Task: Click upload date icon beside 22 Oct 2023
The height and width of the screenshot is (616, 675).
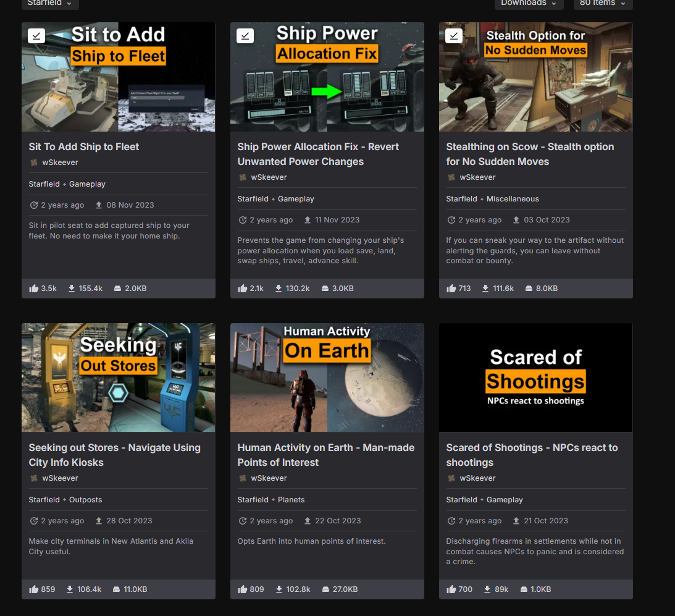Action: (308, 521)
